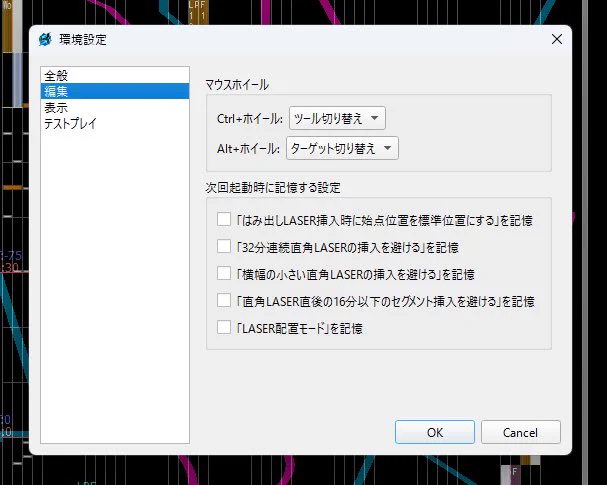Select the 全般 category in the list
The width and height of the screenshot is (607, 485).
[115, 75]
